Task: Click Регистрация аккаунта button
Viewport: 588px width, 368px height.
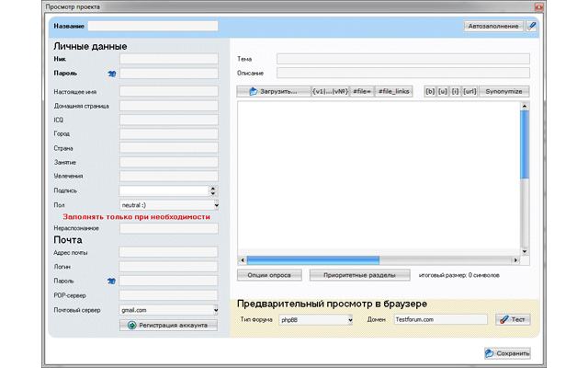Action: coord(173,325)
